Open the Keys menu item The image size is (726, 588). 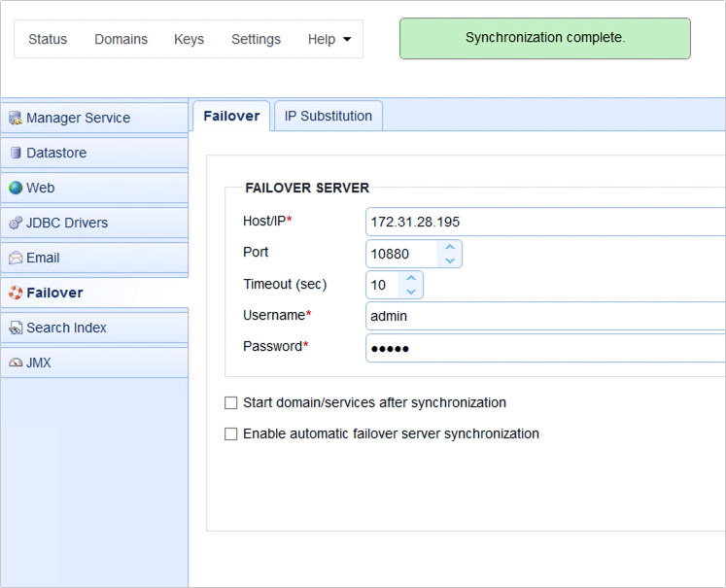point(189,40)
